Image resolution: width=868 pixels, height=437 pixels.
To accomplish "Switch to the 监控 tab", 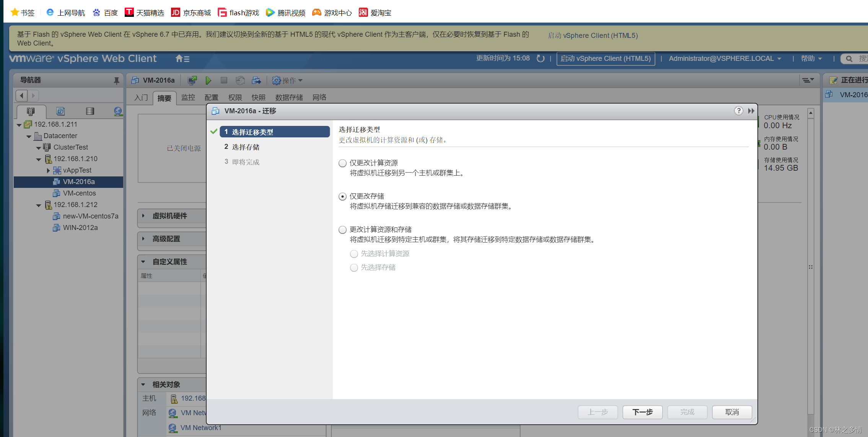I will click(x=188, y=98).
